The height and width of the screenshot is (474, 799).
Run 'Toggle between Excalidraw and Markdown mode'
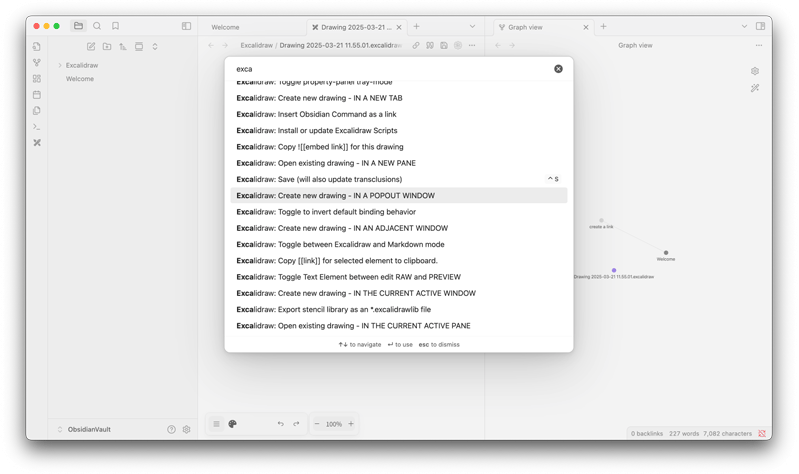click(398, 245)
